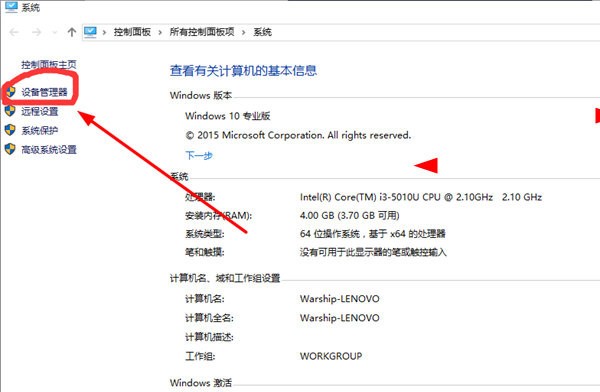The height and width of the screenshot is (392, 600).
Task: Click the 处理器 label
Action: (x=200, y=197)
